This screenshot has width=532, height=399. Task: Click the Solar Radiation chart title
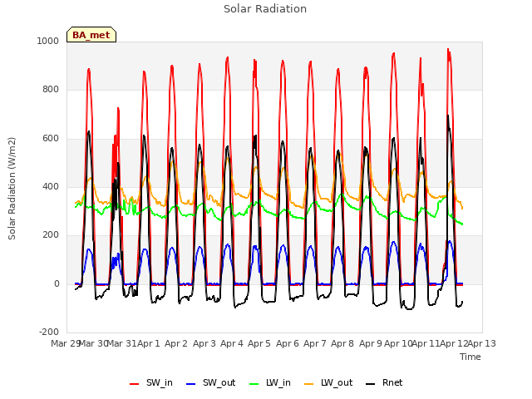pos(265,9)
